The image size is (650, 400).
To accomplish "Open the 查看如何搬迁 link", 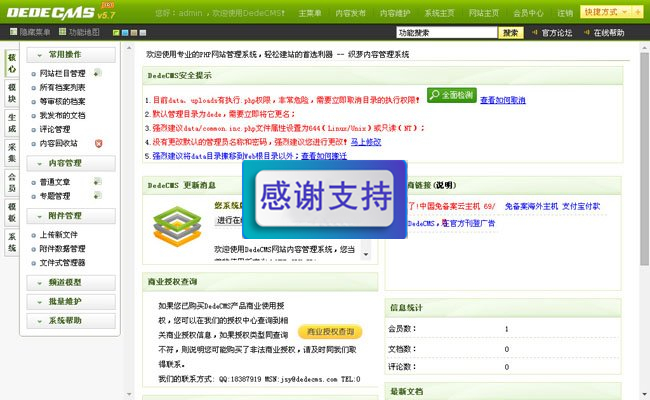I will [324, 156].
